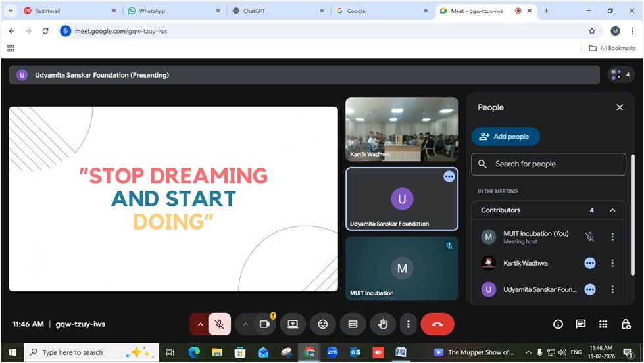Unmute the microphone in Meet toolbar
Viewport: 644px width, 363px height.
(220, 324)
